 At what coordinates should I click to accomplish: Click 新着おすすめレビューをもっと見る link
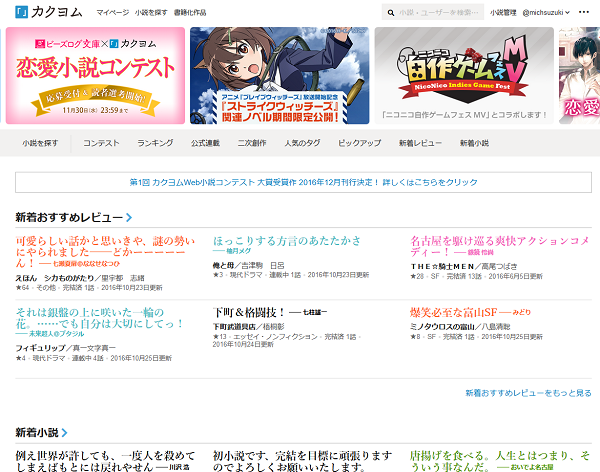click(x=528, y=393)
